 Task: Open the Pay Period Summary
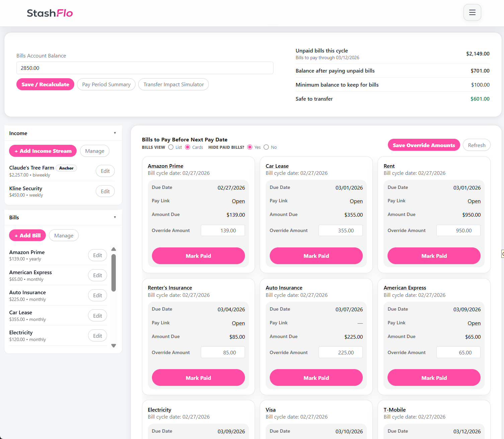point(106,84)
